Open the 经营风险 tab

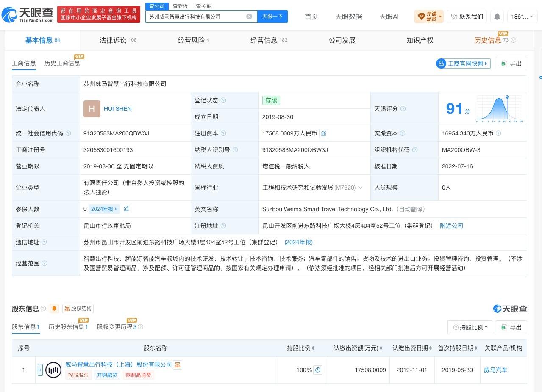click(x=193, y=40)
